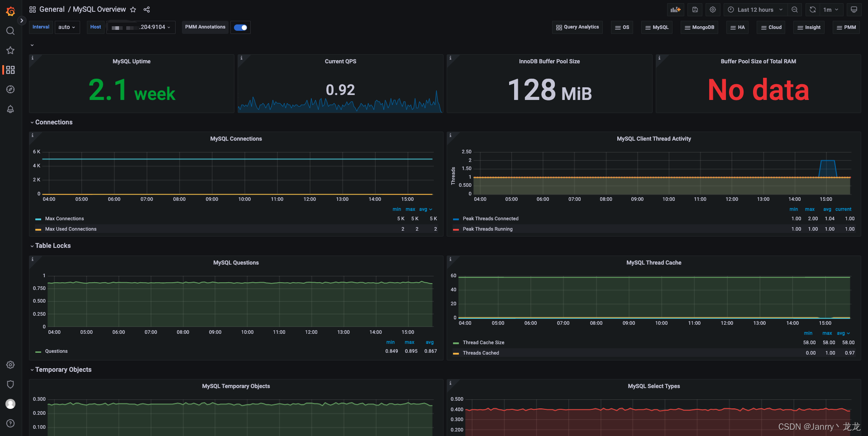Open the MySQL dashboards menu

[657, 27]
